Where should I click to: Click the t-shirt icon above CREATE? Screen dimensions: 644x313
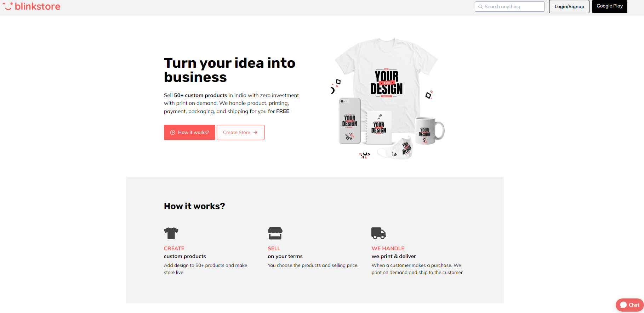click(x=171, y=233)
